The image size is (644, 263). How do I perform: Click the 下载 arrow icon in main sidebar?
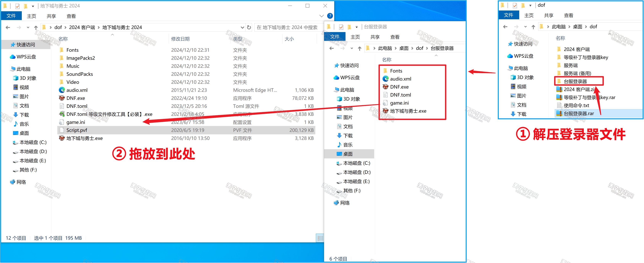(16, 115)
